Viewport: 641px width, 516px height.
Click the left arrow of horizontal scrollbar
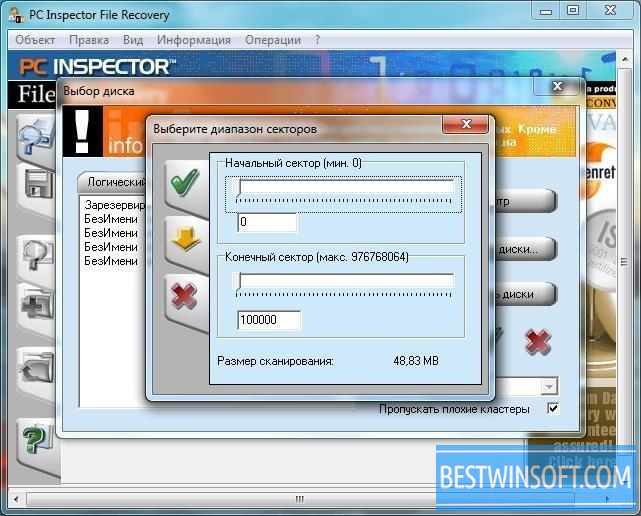tap(16, 499)
